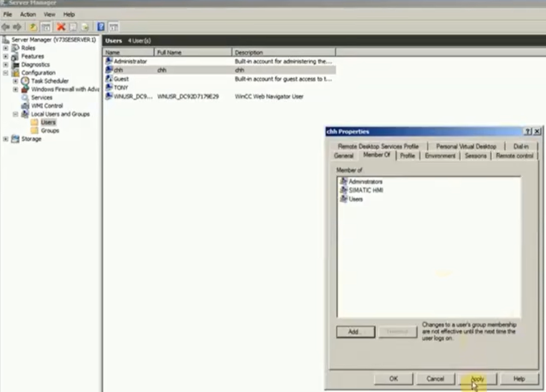The height and width of the screenshot is (392, 546).
Task: Open the Remote Desktop Services Profile tab
Action: (x=378, y=146)
